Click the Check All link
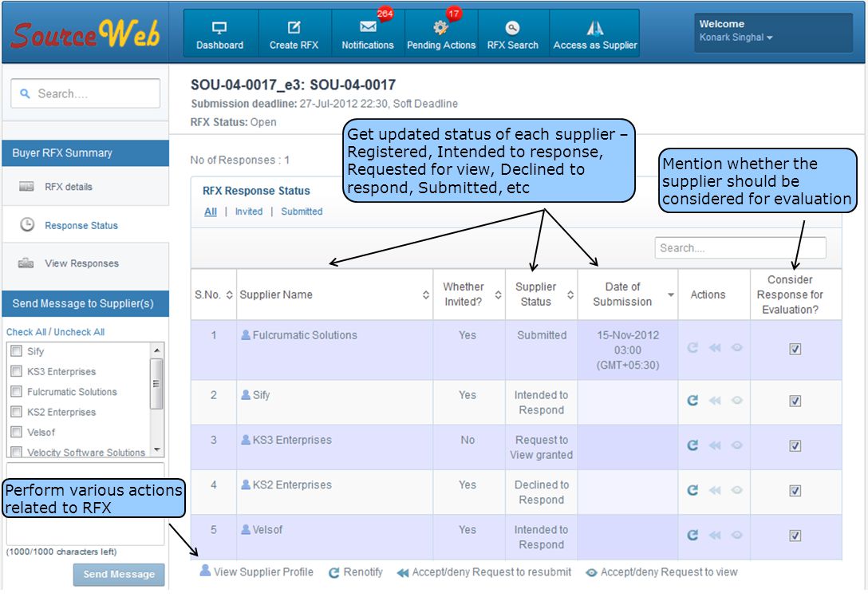This screenshot has height=605, width=868. click(x=26, y=332)
